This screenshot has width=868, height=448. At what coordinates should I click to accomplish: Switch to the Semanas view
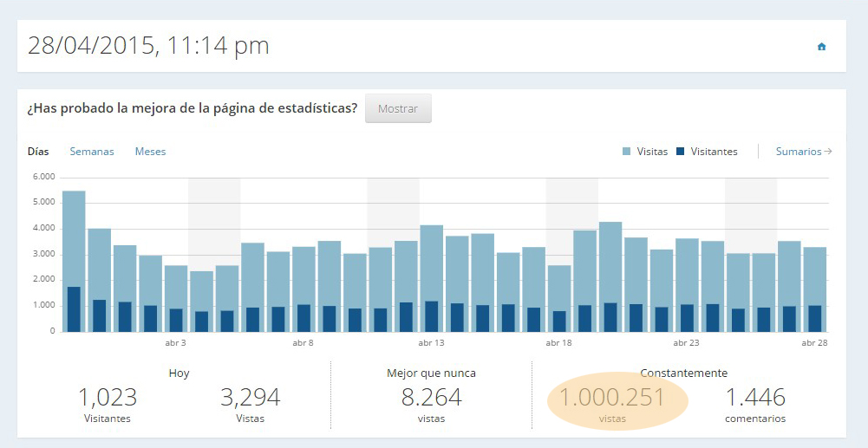(92, 152)
